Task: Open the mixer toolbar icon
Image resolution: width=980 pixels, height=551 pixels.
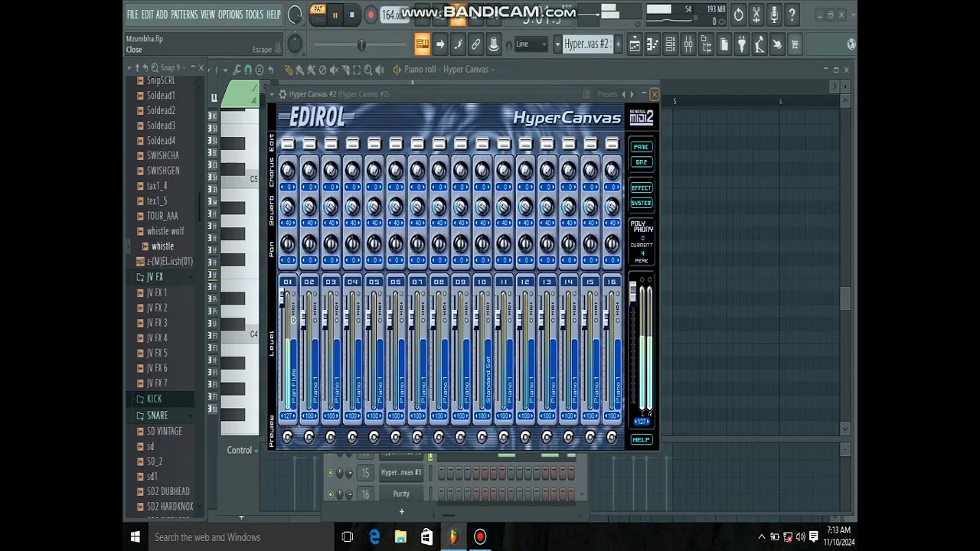Action: (x=688, y=45)
